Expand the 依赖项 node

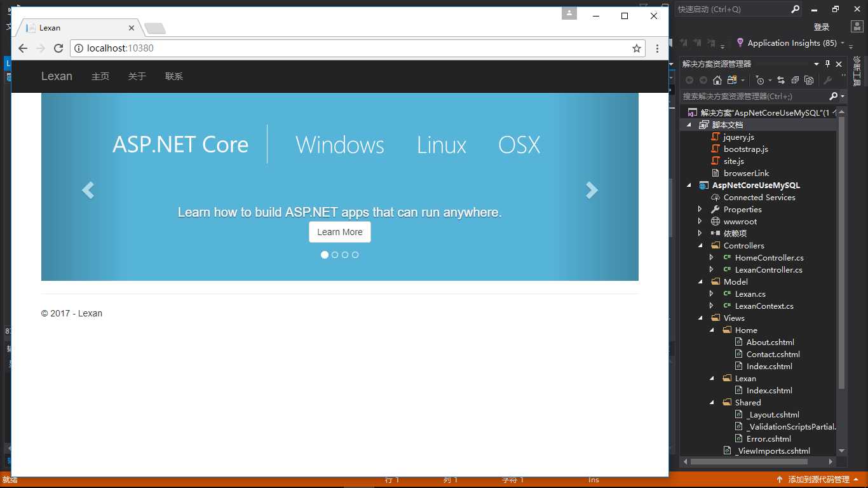[700, 234]
